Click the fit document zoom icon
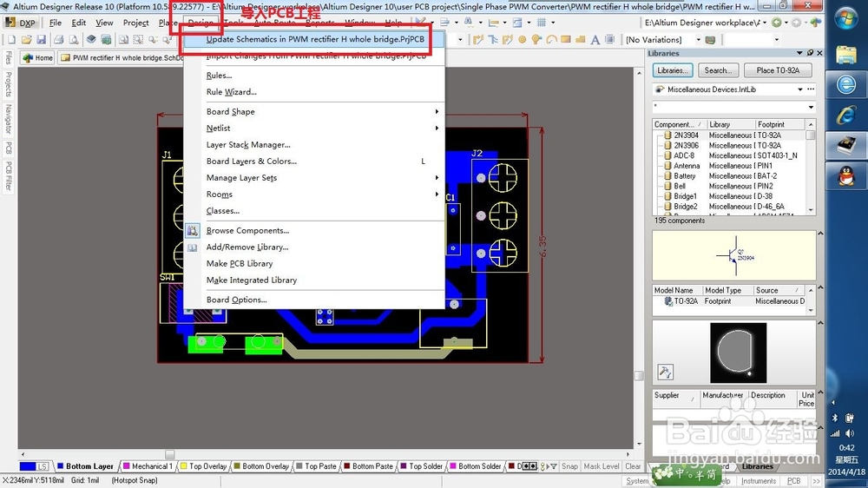 coord(123,40)
